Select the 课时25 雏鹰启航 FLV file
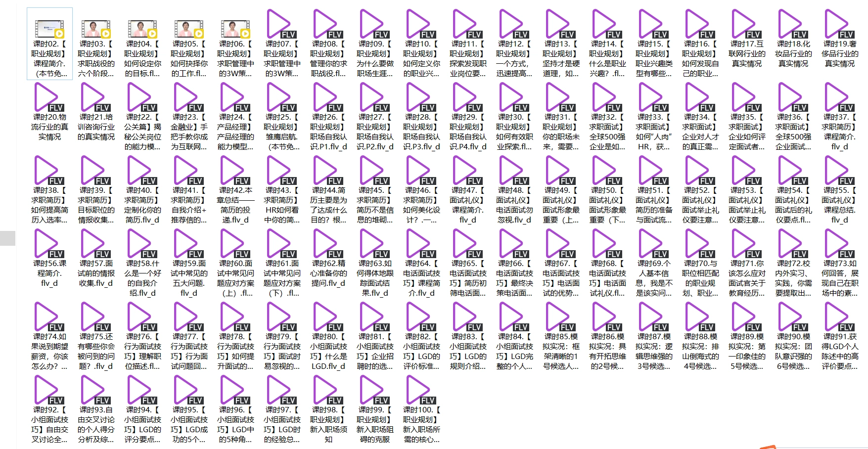 [x=281, y=97]
